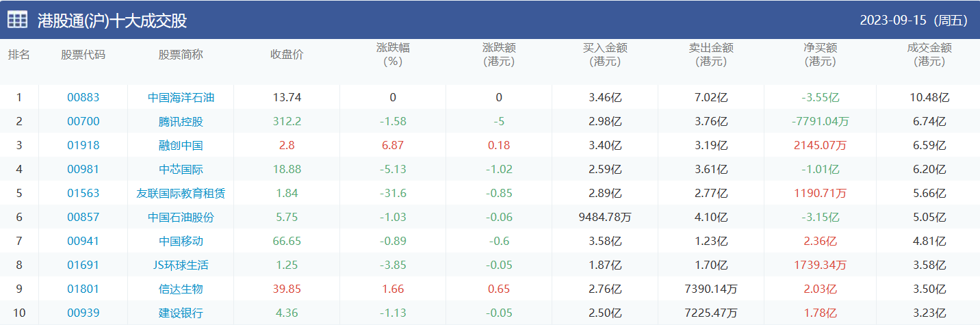
Task: Click the date 2023-09-15 (周五)
Action: (913, 21)
